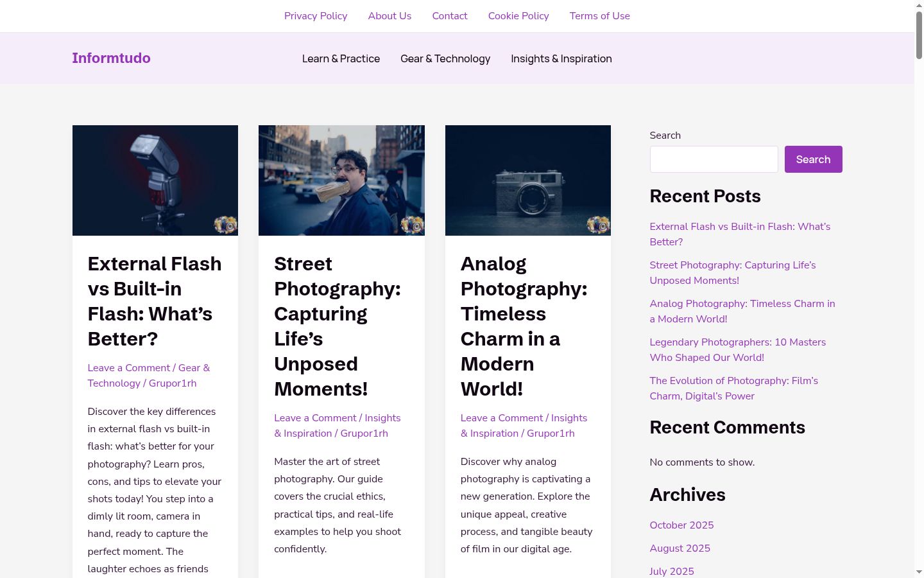Focus the sidebar search input field
Image resolution: width=924 pixels, height=578 pixels.
(714, 159)
